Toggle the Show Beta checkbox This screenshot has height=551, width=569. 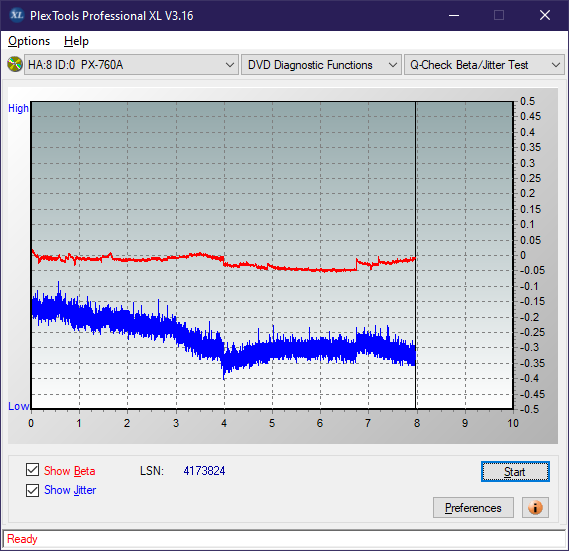point(32,469)
